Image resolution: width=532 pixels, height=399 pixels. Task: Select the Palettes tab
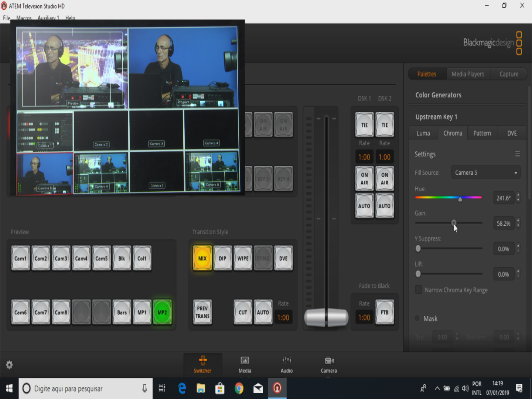427,74
